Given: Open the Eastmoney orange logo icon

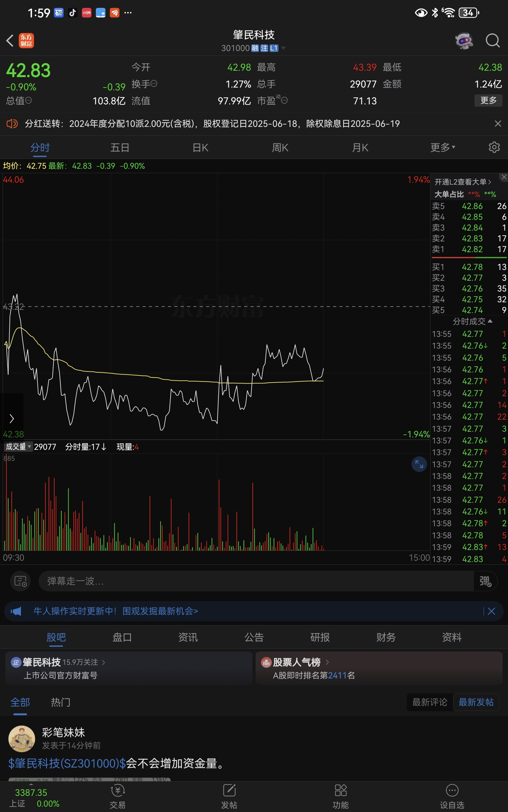Looking at the screenshot, I should (x=26, y=41).
